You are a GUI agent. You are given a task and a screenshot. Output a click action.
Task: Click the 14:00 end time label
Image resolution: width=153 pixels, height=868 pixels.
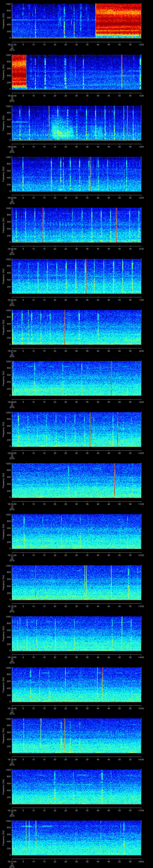click(141, 657)
